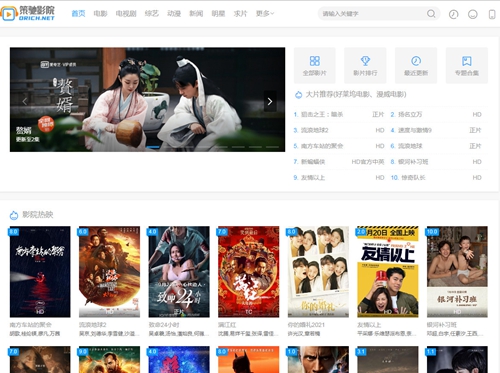Open the 影片排行 trophy icon tile

click(365, 65)
